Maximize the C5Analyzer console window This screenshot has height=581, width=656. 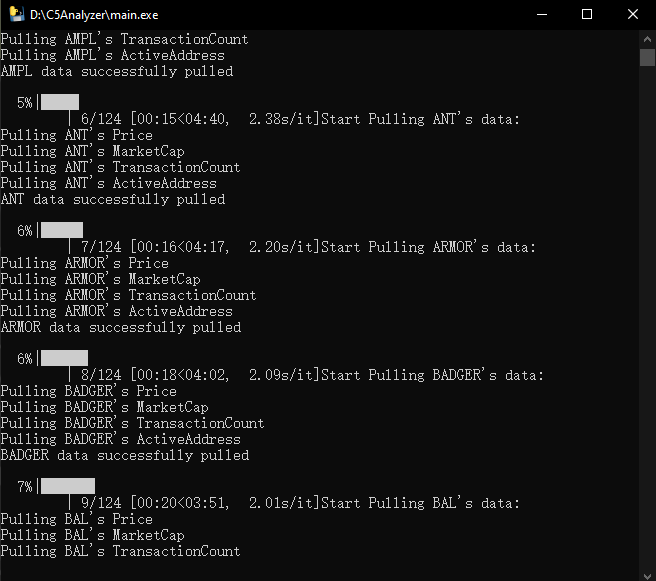[x=587, y=14]
